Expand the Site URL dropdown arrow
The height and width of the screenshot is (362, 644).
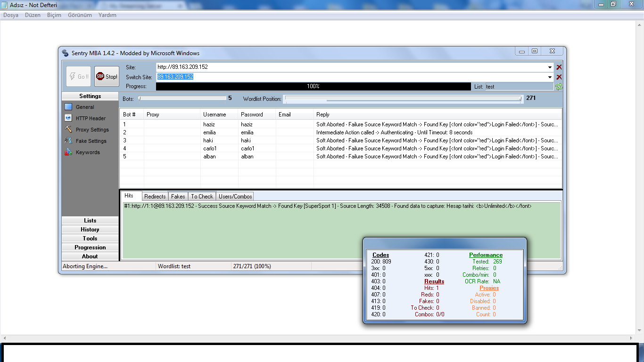[x=550, y=67]
